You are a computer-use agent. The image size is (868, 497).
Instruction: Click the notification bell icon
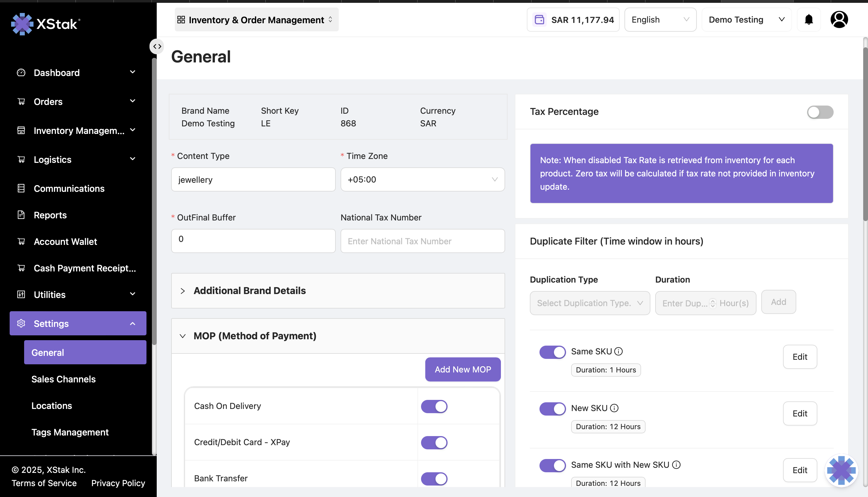pyautogui.click(x=809, y=20)
